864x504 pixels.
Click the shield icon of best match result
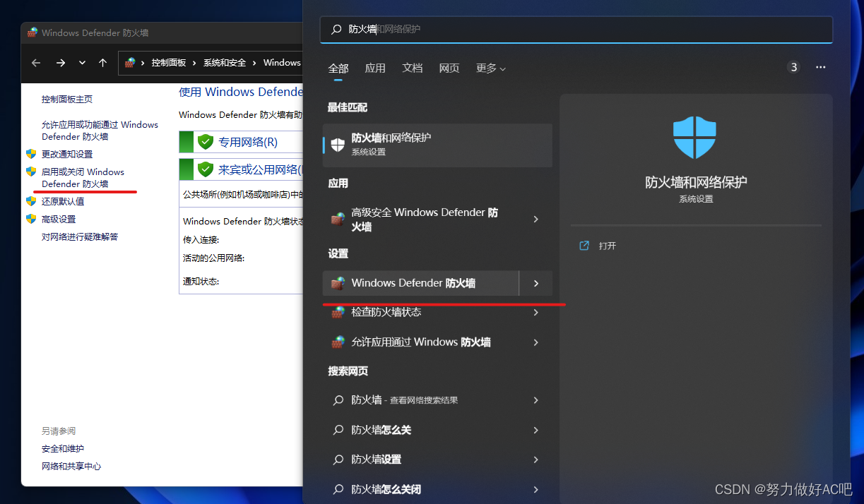point(338,145)
